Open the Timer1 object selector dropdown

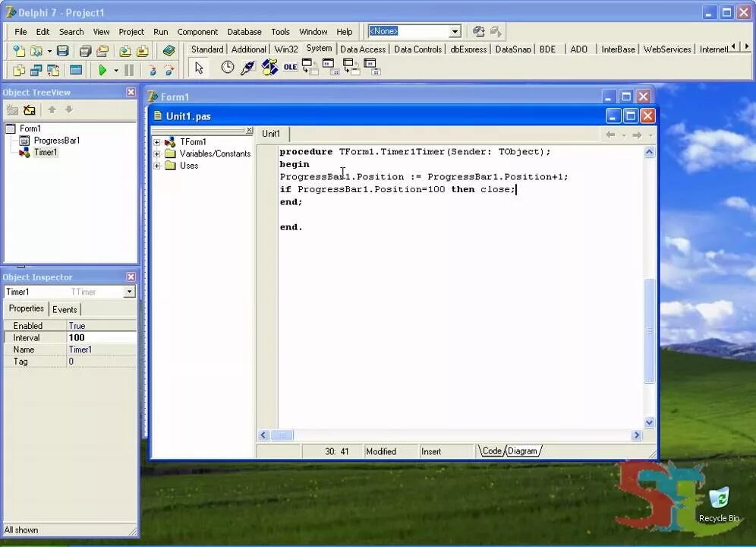point(129,292)
